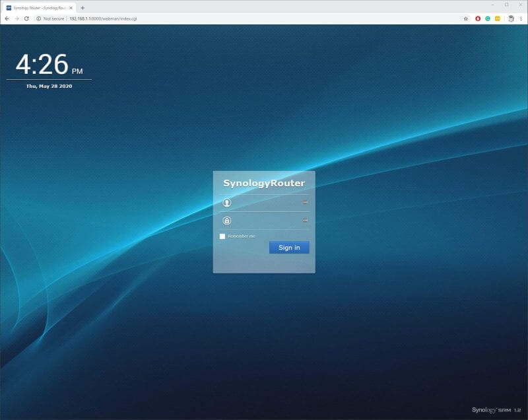528x420 pixels.
Task: Open the Chrome three-dot menu
Action: coord(521,19)
